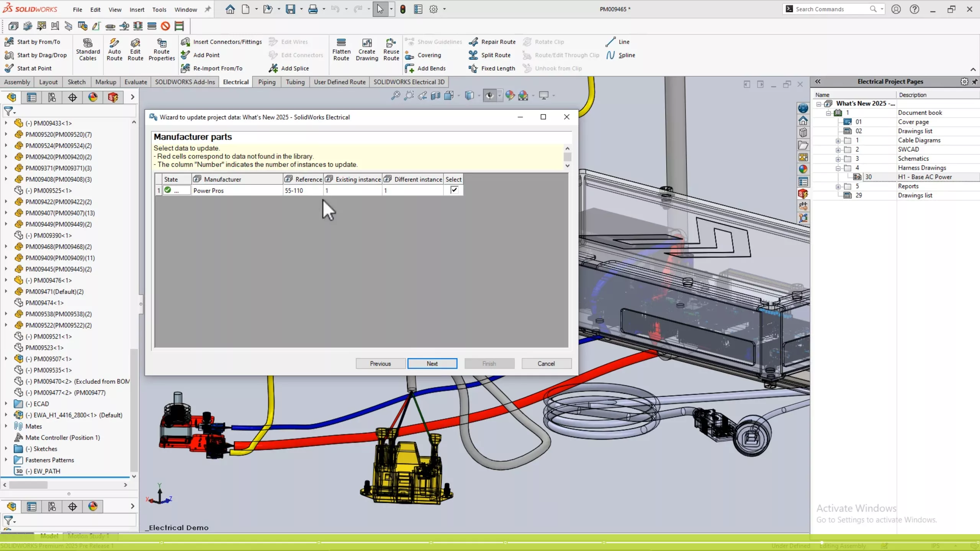Click the Reference column header
This screenshot has height=551, width=980.
coord(303,179)
